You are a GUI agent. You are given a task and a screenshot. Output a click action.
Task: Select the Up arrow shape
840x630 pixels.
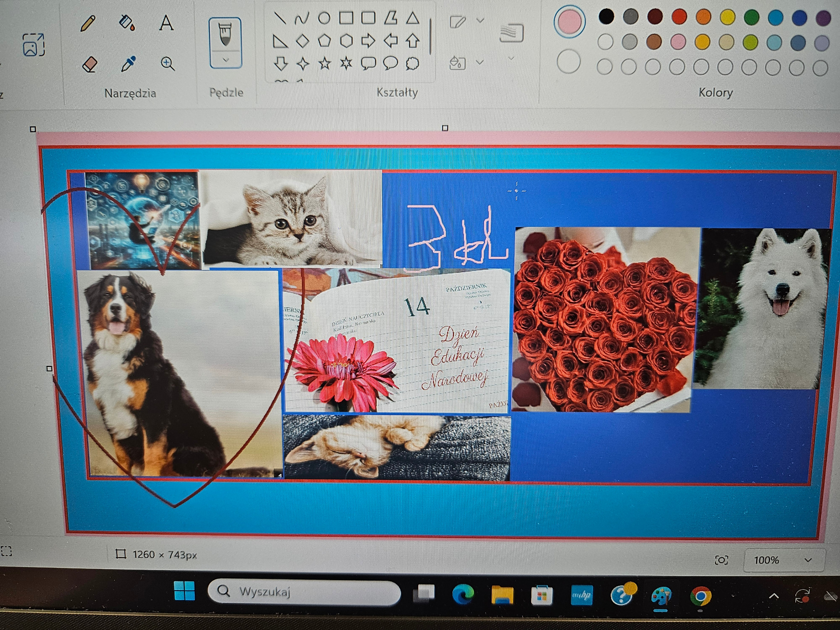[413, 41]
